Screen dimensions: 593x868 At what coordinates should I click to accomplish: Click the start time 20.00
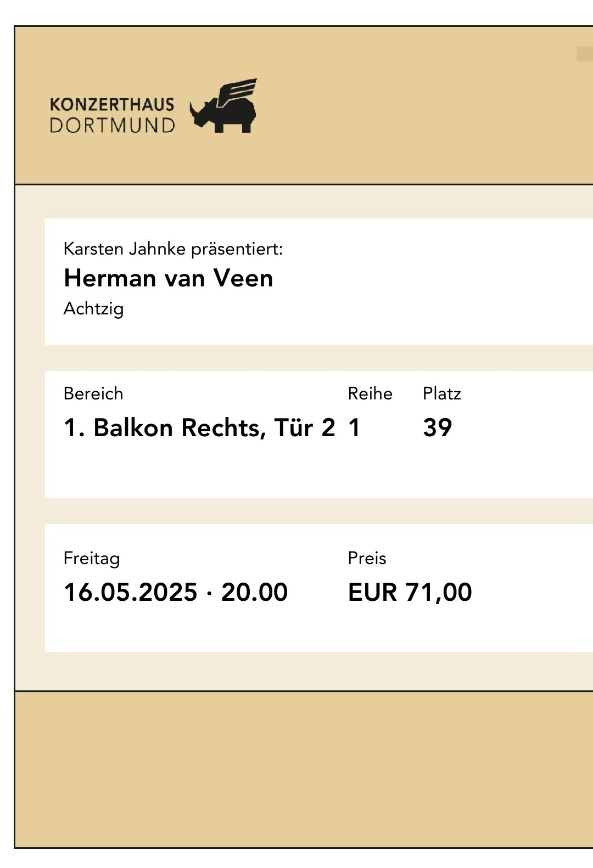[254, 592]
